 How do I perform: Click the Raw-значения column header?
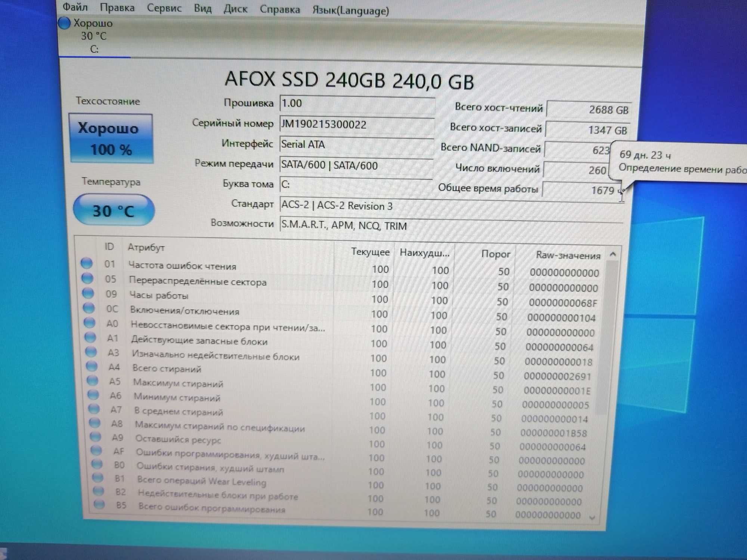click(568, 255)
